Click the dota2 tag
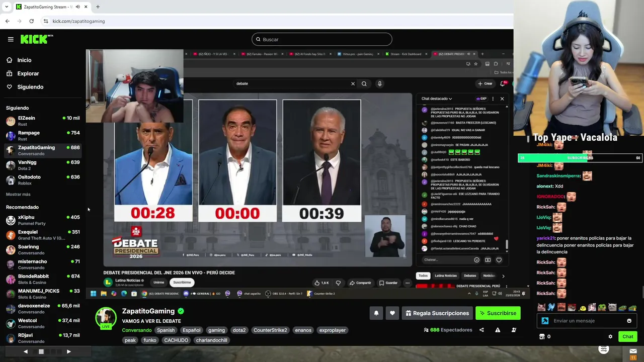 point(239,330)
